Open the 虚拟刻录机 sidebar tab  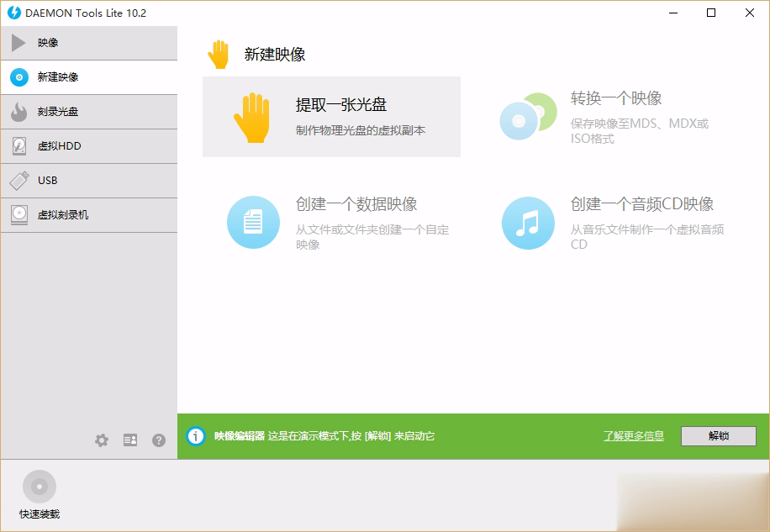tap(89, 215)
